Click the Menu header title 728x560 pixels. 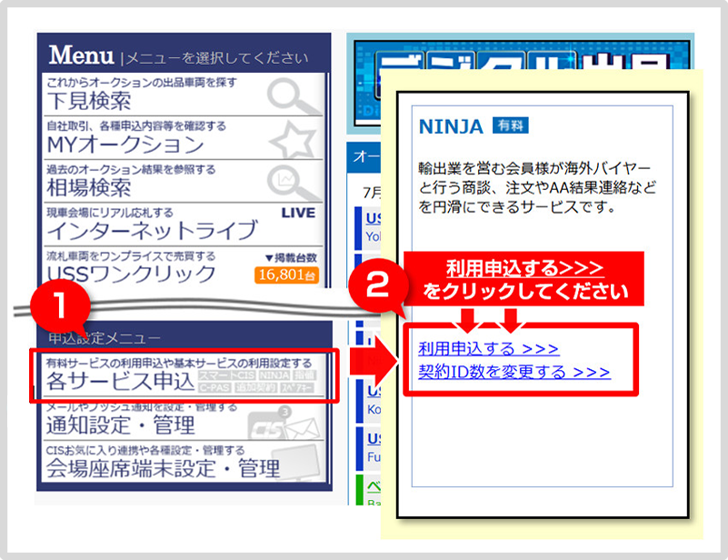(x=81, y=55)
